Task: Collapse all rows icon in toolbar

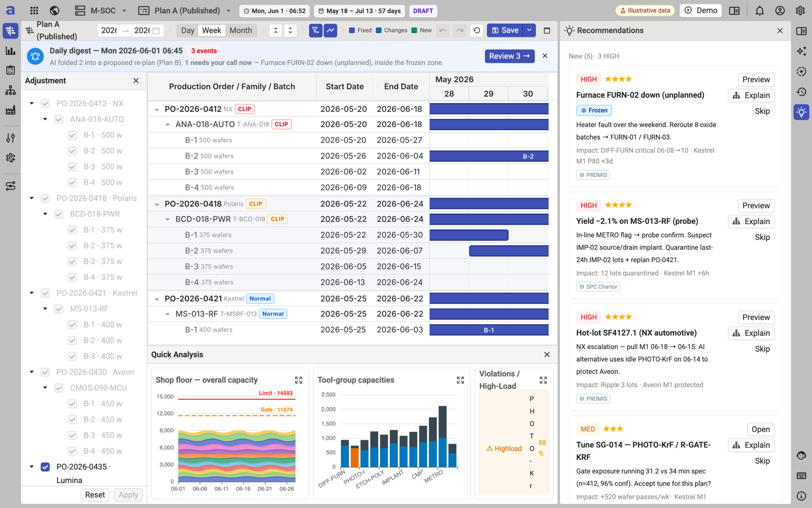Action: click(x=276, y=30)
